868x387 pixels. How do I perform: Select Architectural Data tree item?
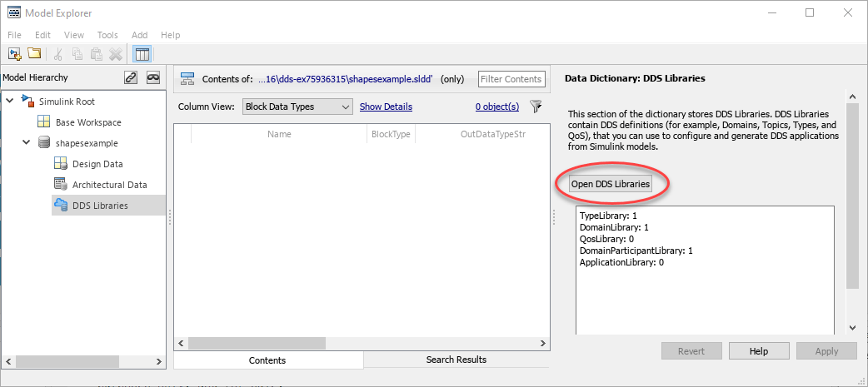click(x=110, y=184)
